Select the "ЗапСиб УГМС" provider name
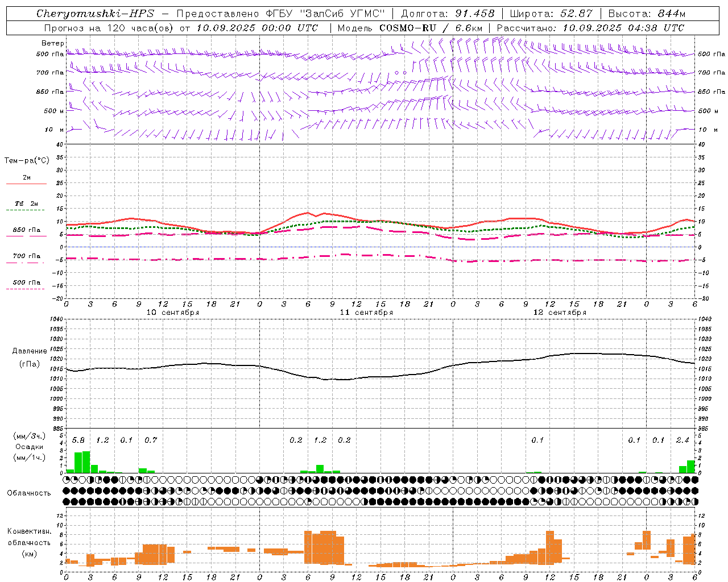Image resolution: width=728 pixels, height=582 pixels. pyautogui.click(x=342, y=14)
